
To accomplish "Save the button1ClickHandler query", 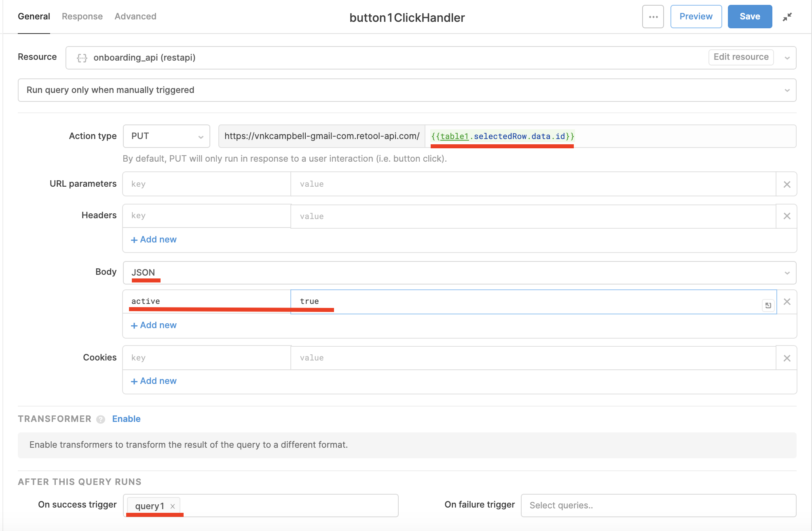I will point(750,17).
